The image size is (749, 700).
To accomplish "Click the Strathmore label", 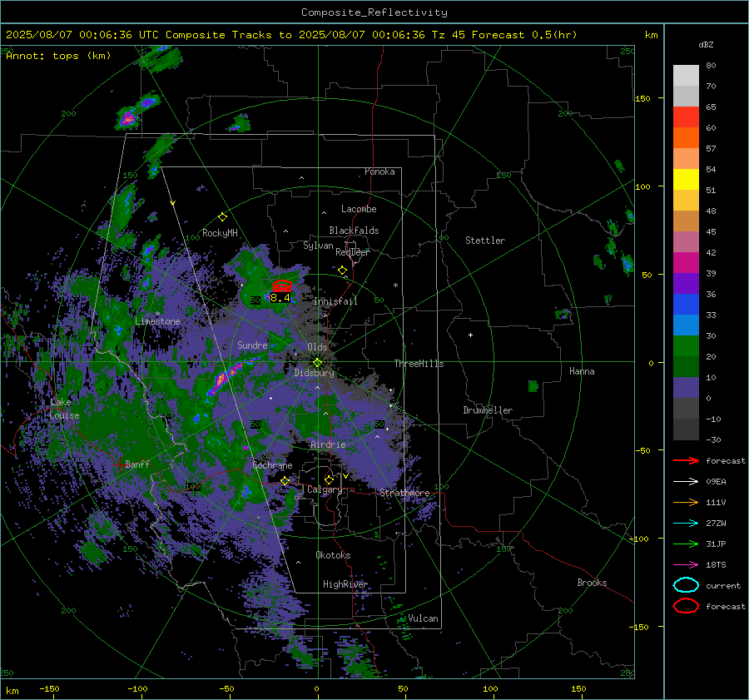I will point(404,493).
